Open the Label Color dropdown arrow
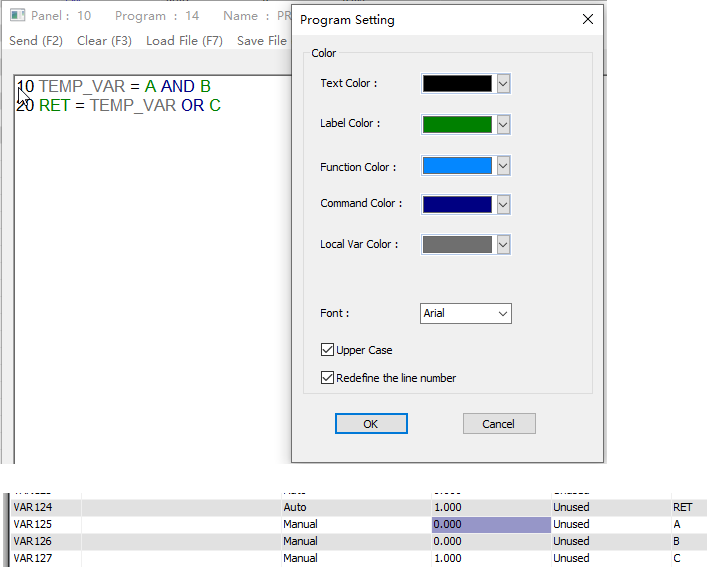The image size is (707, 567). click(503, 125)
